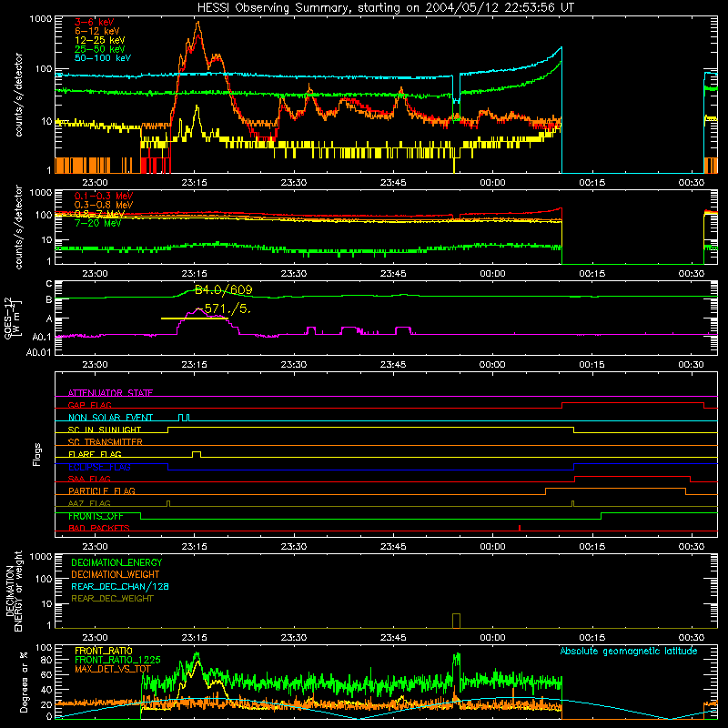728x728 pixels.
Task: Click the olive flag label below PARTICLE_FLAG
Action: point(89,503)
